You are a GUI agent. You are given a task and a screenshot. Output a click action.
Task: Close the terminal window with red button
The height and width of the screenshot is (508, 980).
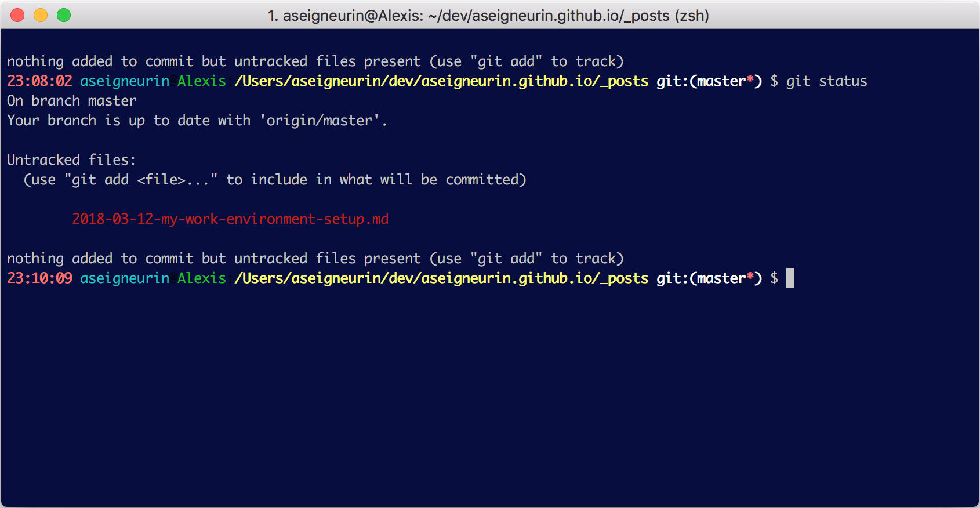(17, 15)
